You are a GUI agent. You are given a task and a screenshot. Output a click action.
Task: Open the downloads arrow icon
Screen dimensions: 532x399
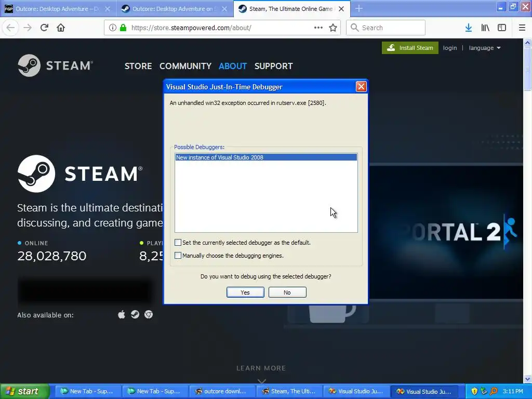coord(469,28)
